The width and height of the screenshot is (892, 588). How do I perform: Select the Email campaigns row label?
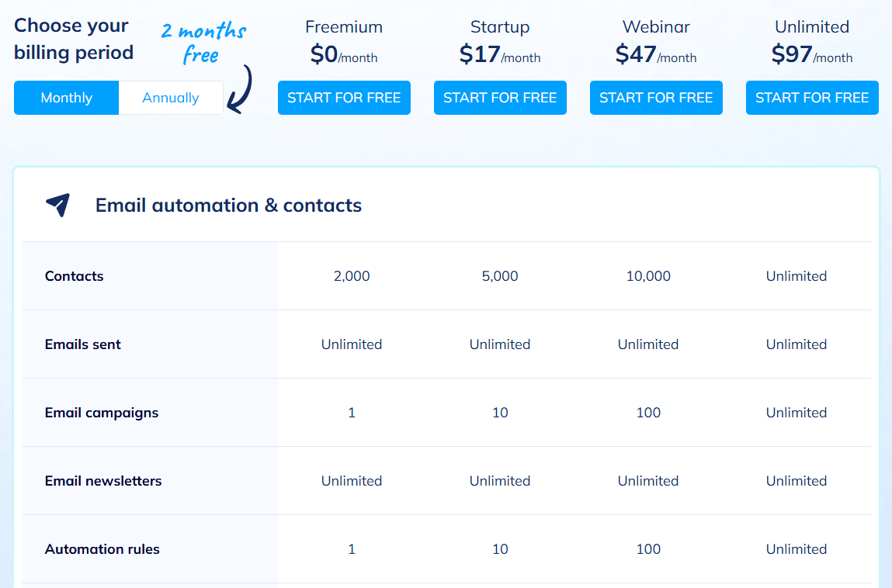point(102,413)
